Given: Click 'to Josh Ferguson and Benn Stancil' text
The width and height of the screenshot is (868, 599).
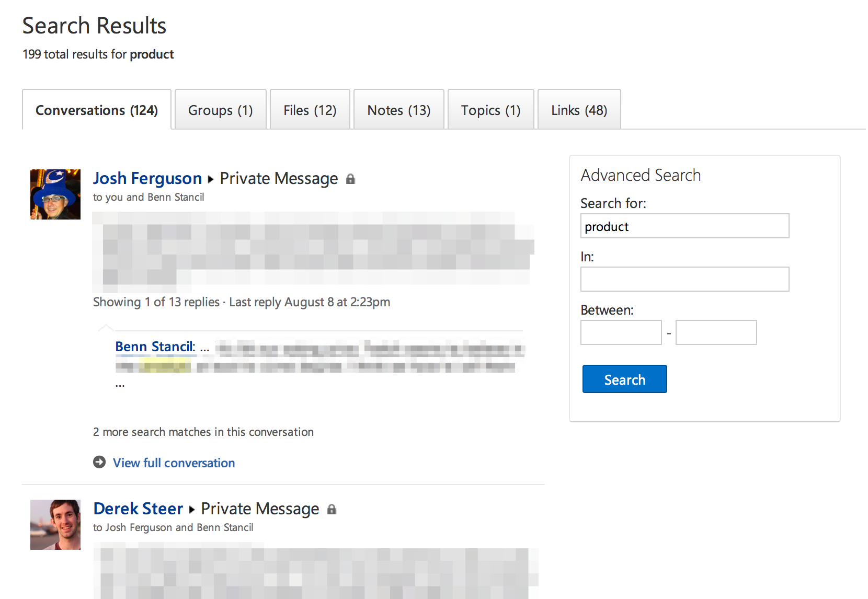Looking at the screenshot, I should [x=173, y=527].
